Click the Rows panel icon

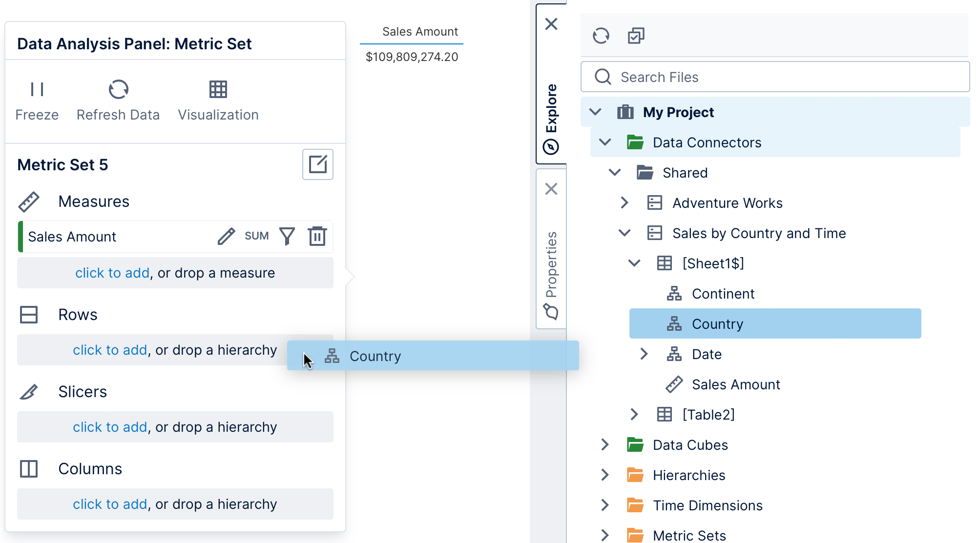29,315
